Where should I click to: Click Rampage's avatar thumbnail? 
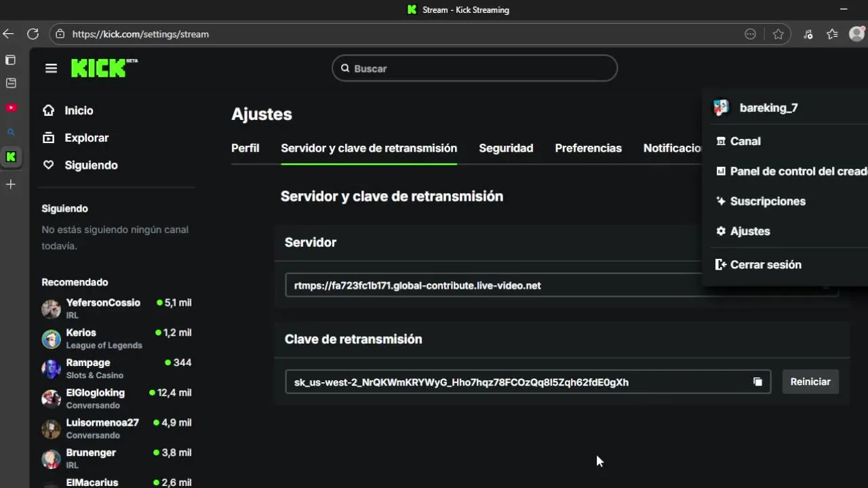pos(51,369)
